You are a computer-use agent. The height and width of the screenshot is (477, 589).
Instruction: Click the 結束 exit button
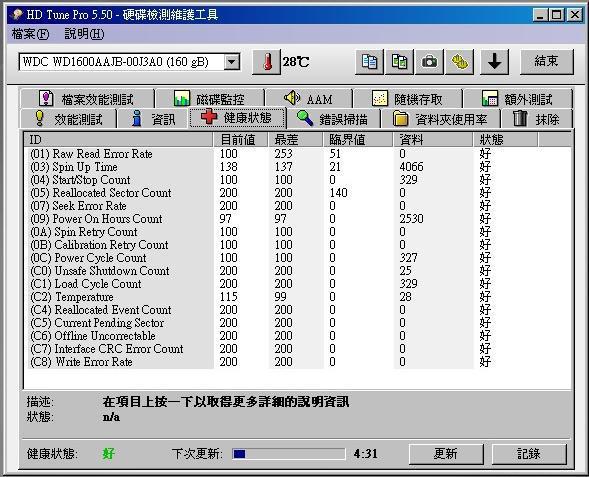[547, 62]
